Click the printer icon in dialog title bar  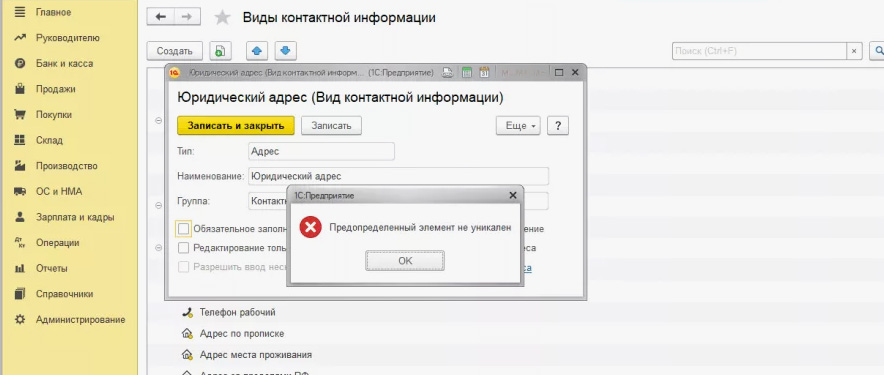[447, 73]
